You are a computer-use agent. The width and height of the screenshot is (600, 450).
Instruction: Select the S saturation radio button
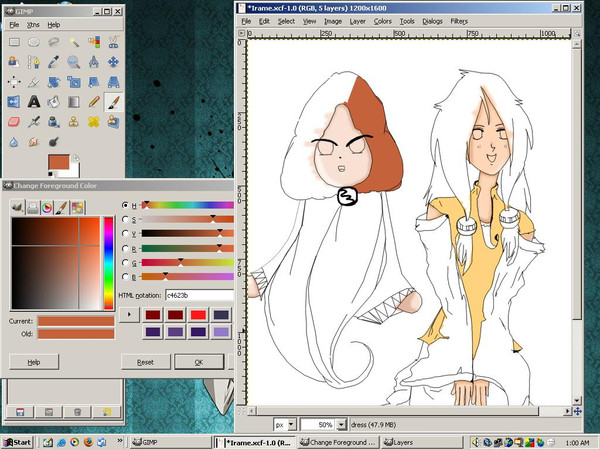(125, 219)
